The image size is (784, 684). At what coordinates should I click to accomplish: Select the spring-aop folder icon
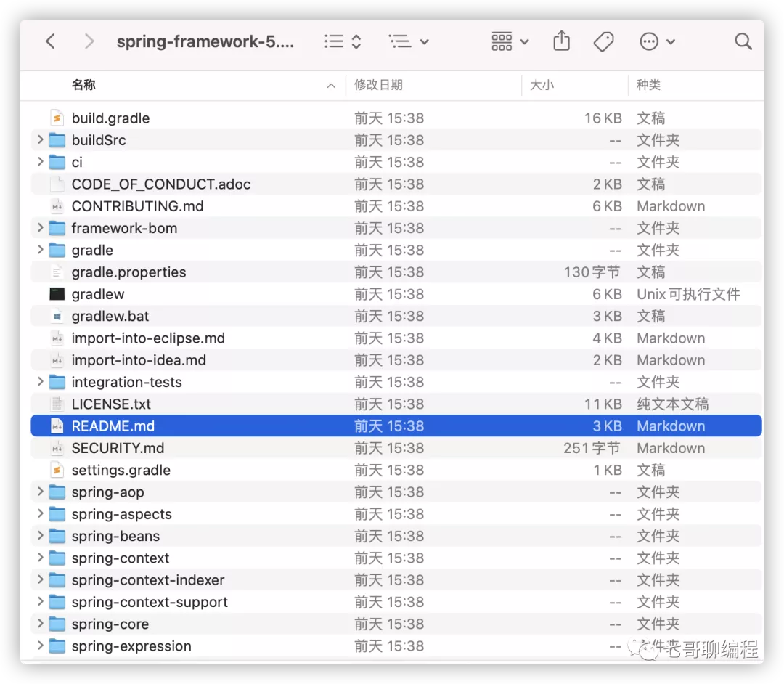pos(57,492)
